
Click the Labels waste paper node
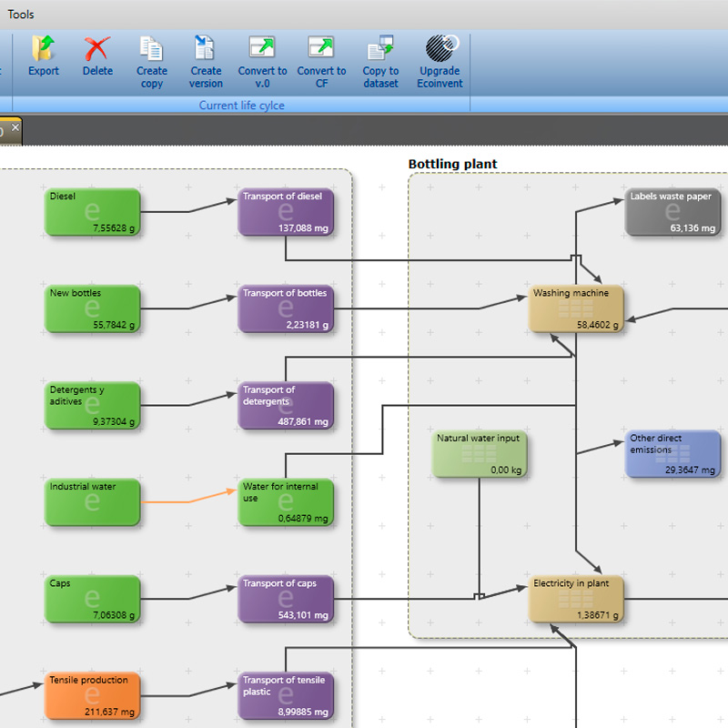tap(673, 212)
